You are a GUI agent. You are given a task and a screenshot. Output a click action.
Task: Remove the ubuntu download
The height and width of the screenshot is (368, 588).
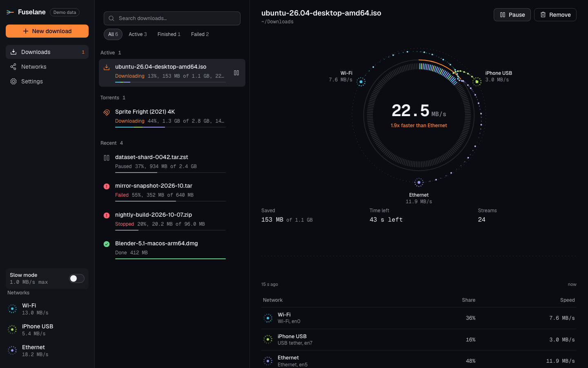(555, 15)
